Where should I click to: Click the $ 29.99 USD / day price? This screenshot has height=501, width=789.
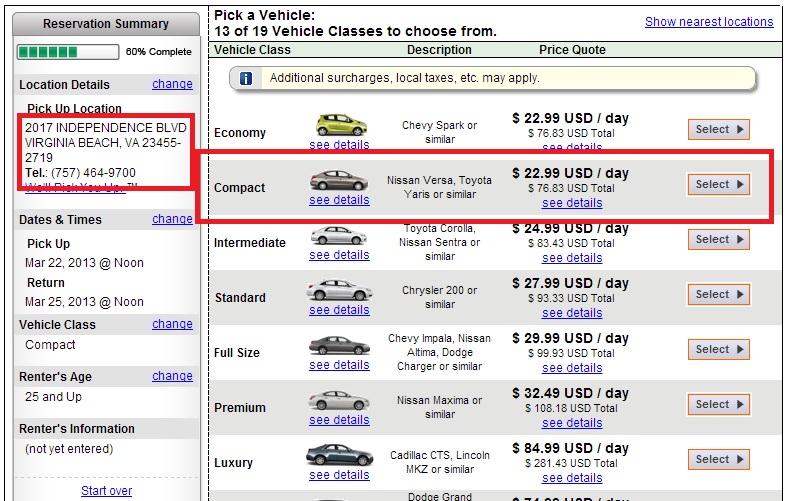pyautogui.click(x=571, y=339)
